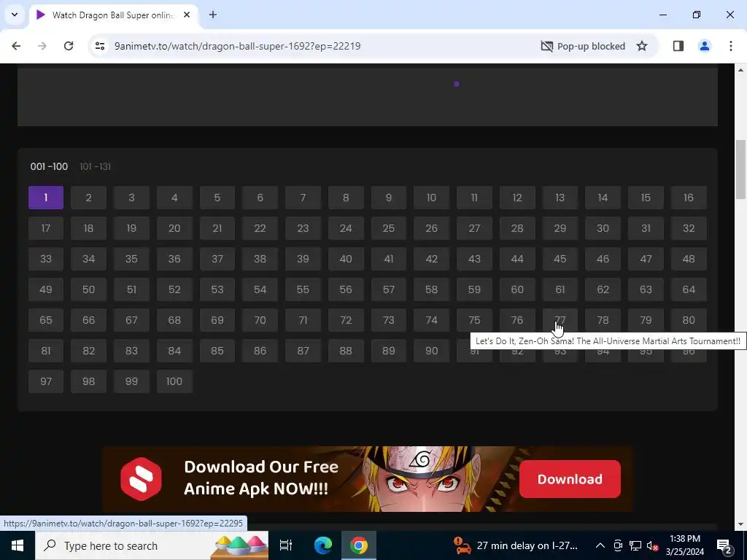Select episode 41
This screenshot has width=747, height=560.
pos(389,259)
